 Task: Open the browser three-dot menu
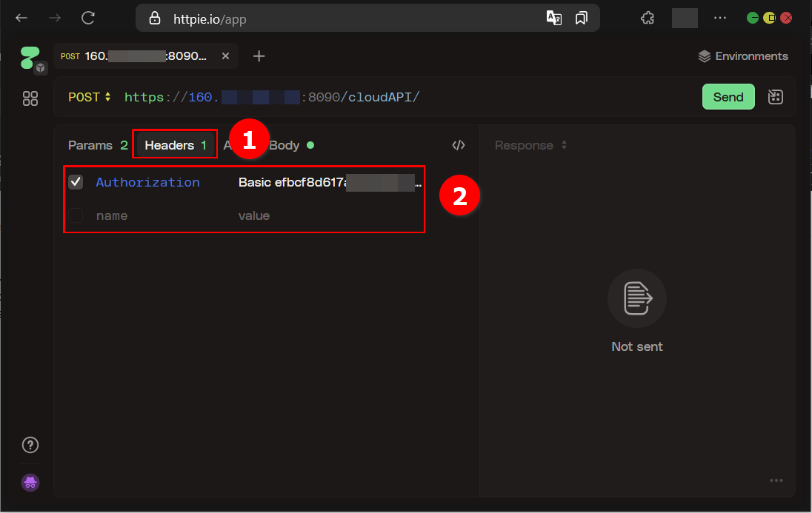tap(720, 18)
